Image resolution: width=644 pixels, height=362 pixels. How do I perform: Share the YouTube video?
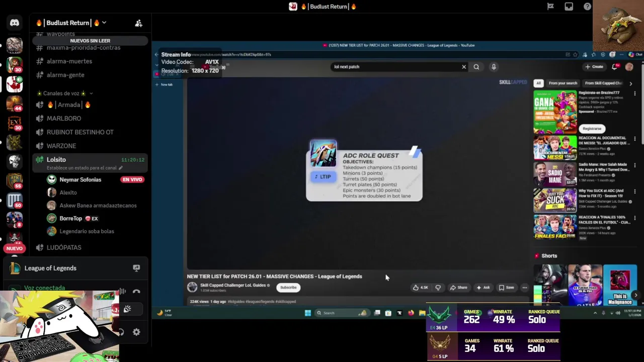point(458,288)
